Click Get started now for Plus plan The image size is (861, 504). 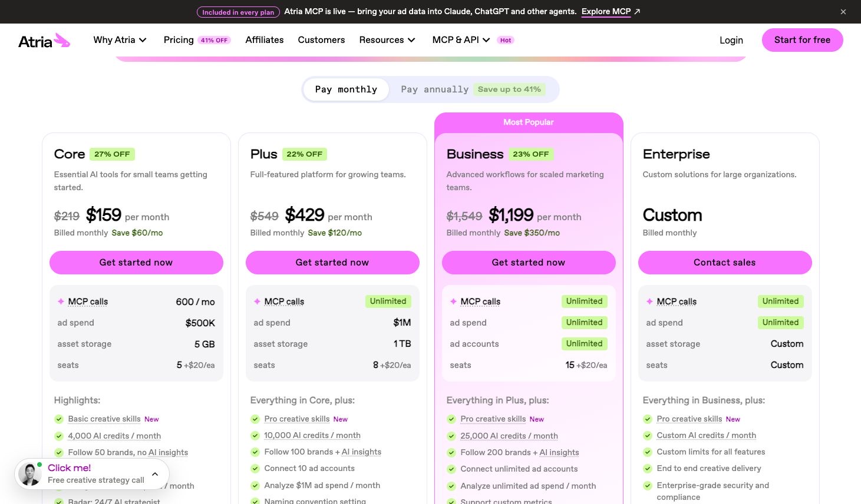tap(332, 263)
